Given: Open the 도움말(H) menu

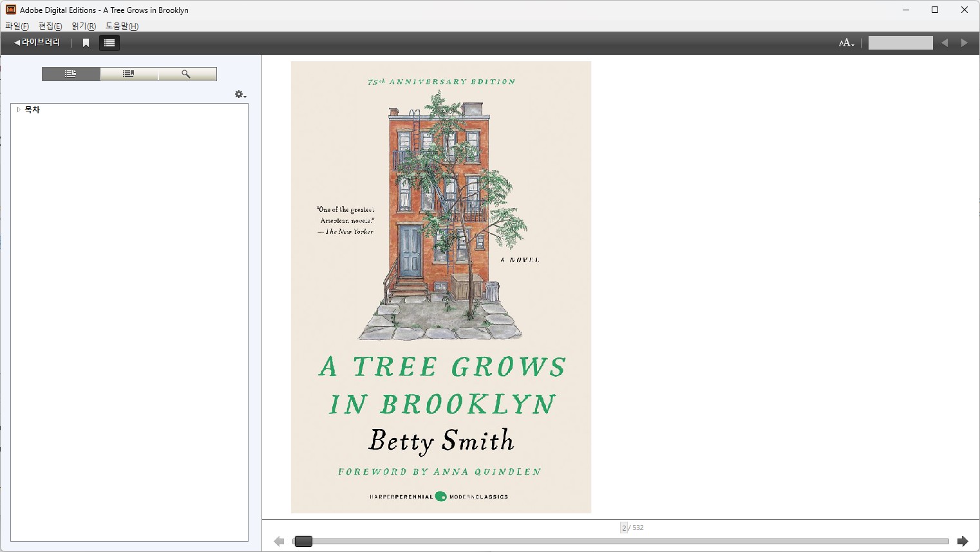Looking at the screenshot, I should pos(122,26).
